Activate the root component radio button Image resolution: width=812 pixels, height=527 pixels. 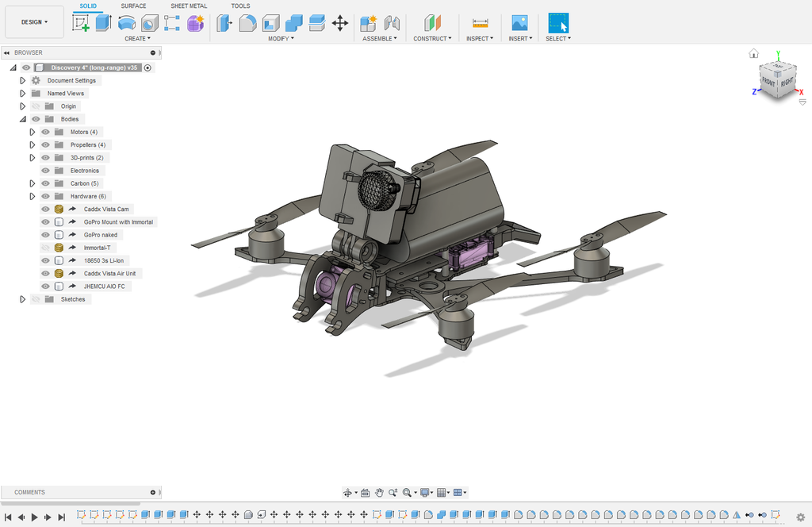tap(147, 68)
